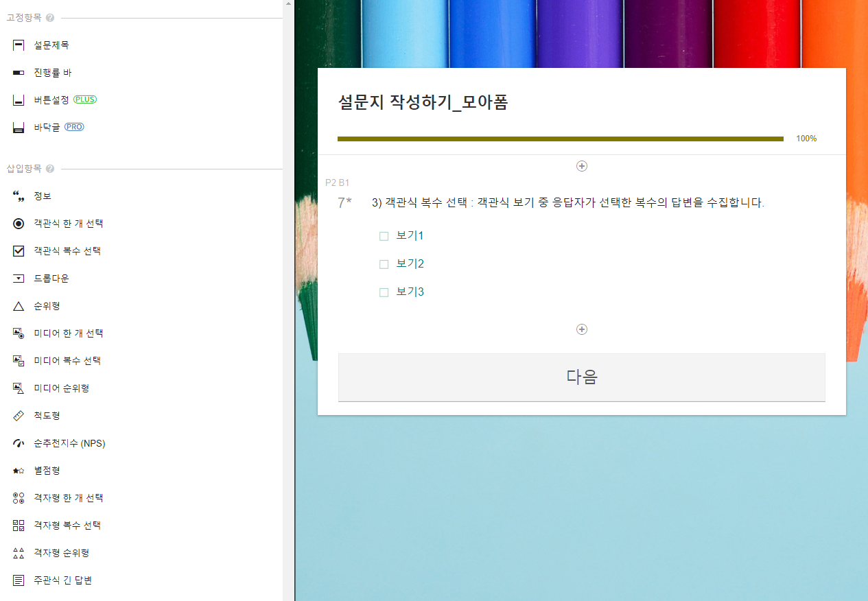This screenshot has height=601, width=868.
Task: Check the 보기2 checkbox
Action: pyautogui.click(x=384, y=264)
